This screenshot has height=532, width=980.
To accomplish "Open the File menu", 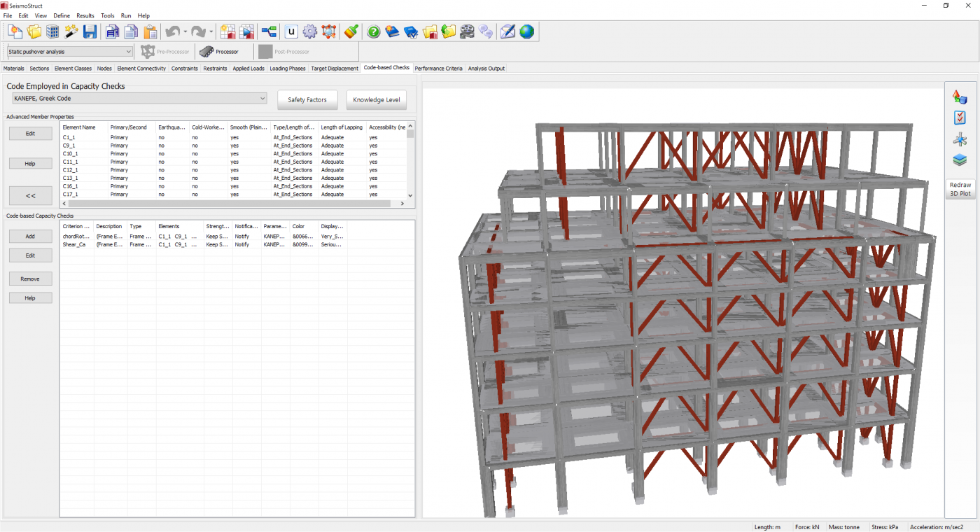I will point(8,15).
